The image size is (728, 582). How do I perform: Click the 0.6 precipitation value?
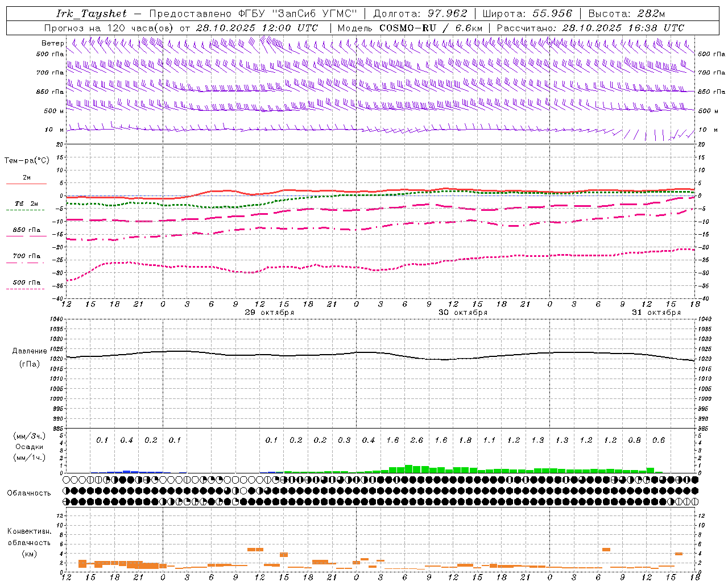659,440
